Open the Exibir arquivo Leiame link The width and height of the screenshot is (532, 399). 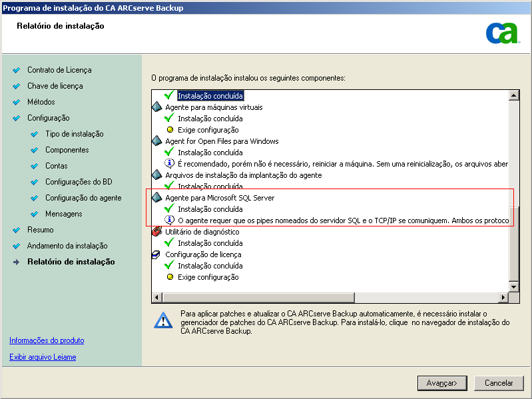point(43,357)
